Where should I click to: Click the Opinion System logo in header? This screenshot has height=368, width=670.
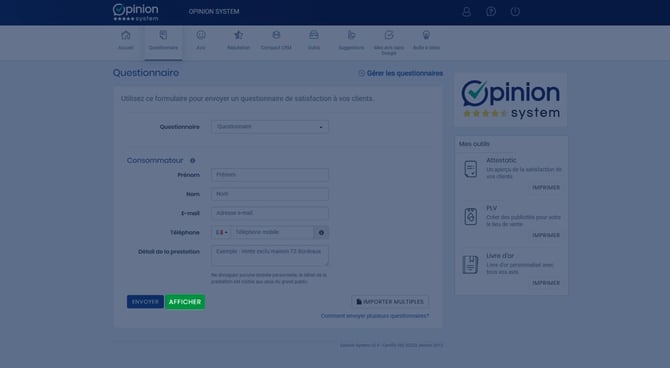click(135, 12)
